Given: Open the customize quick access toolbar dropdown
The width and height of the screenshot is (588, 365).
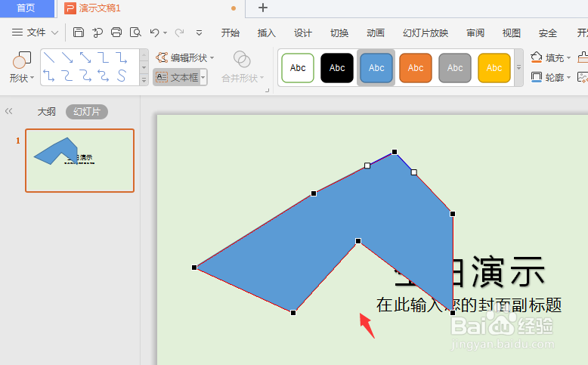Looking at the screenshot, I should (199, 33).
